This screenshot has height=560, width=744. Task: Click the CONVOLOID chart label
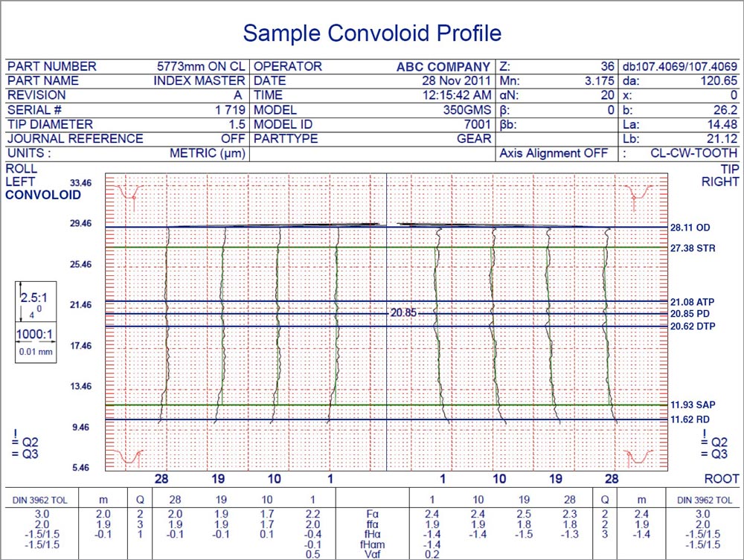tap(43, 195)
